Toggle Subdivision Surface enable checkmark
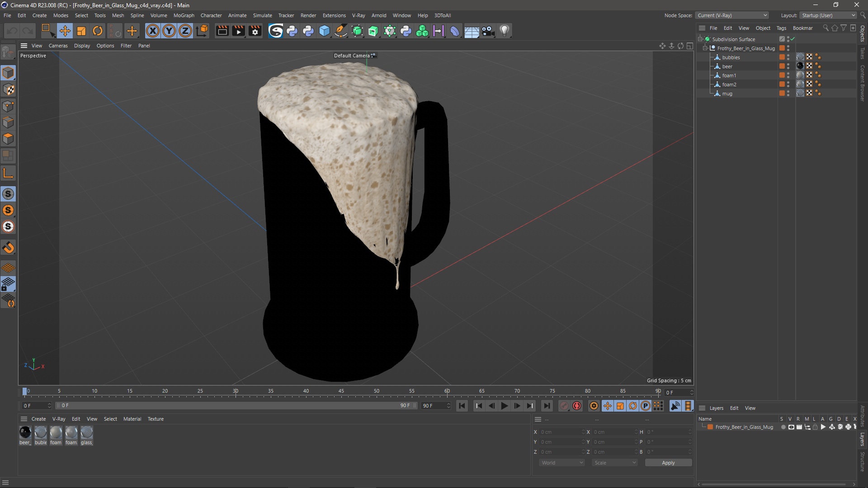 [x=793, y=39]
